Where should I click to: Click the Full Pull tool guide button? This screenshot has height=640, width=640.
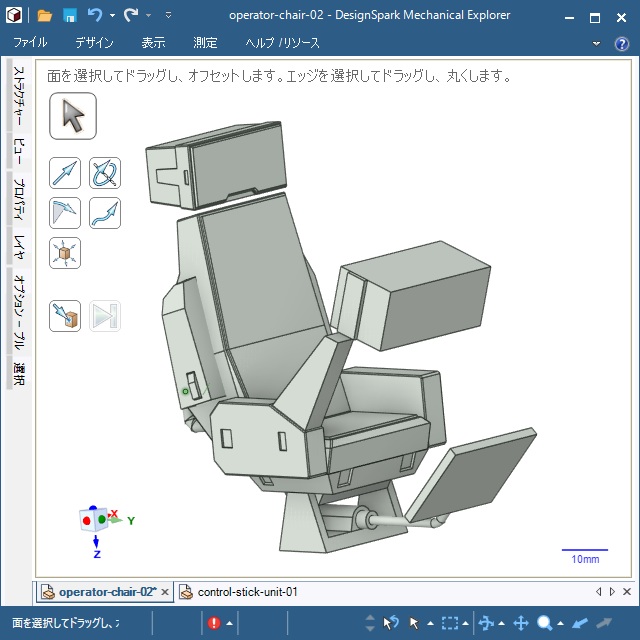(x=105, y=316)
